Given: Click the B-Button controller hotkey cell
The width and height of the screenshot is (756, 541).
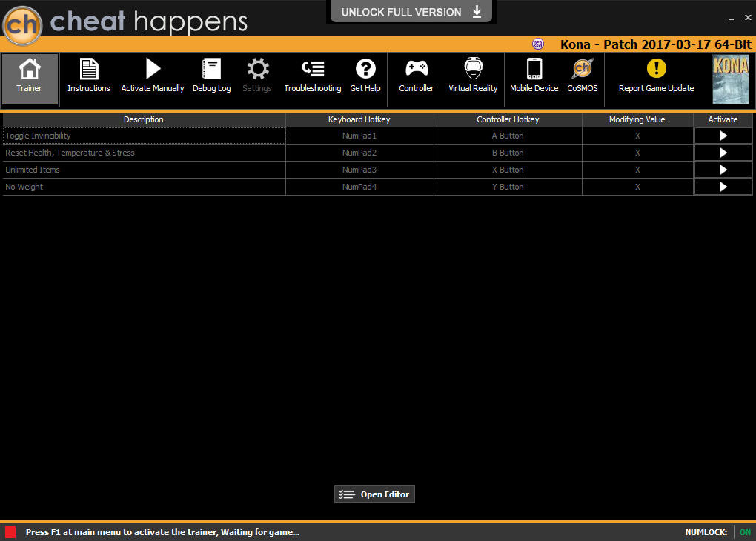Looking at the screenshot, I should [x=508, y=153].
